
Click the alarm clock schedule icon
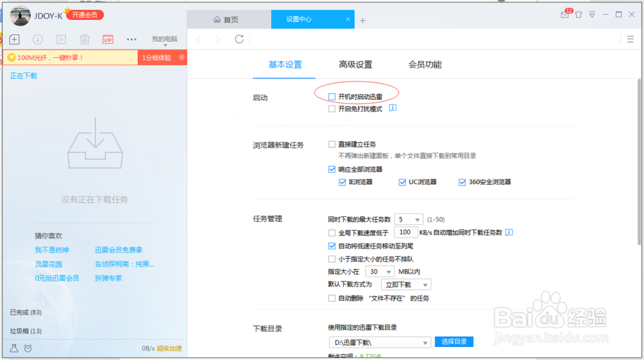click(x=28, y=348)
